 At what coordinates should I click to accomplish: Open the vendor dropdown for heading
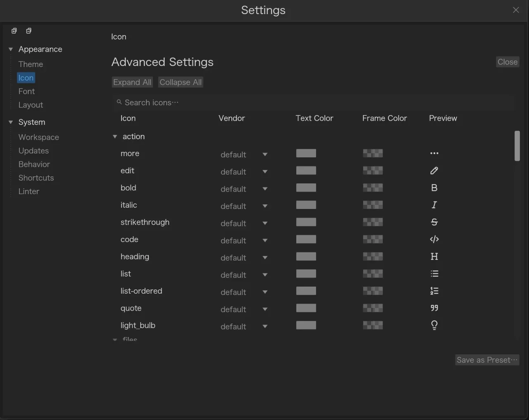pyautogui.click(x=244, y=258)
